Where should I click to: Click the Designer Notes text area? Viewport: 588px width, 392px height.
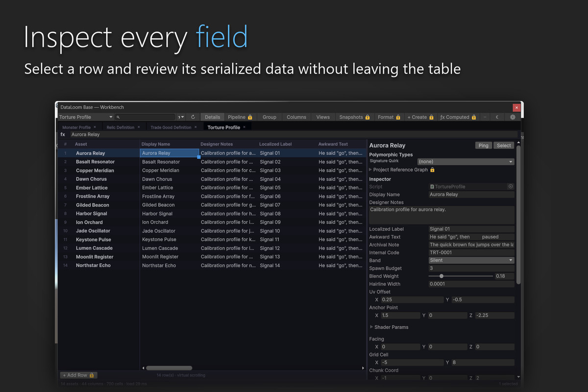click(x=441, y=215)
